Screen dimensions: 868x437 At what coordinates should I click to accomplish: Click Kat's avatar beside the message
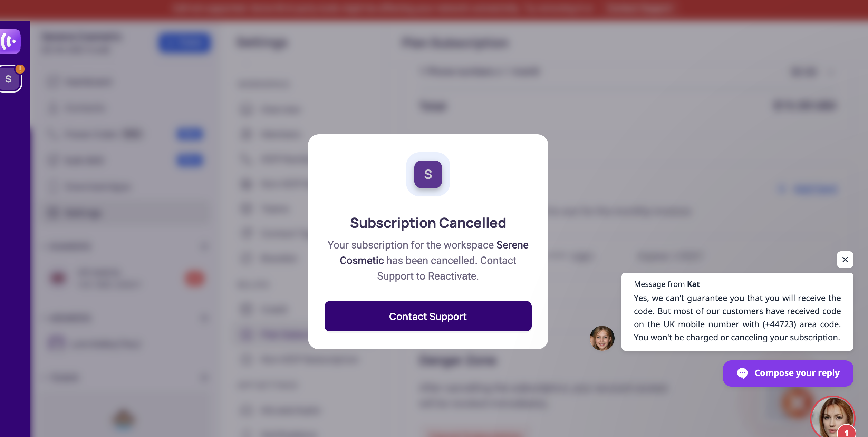click(602, 338)
